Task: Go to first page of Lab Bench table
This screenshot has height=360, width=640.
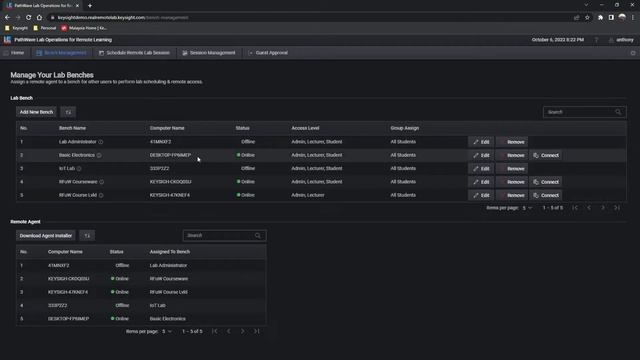Action: click(x=575, y=208)
